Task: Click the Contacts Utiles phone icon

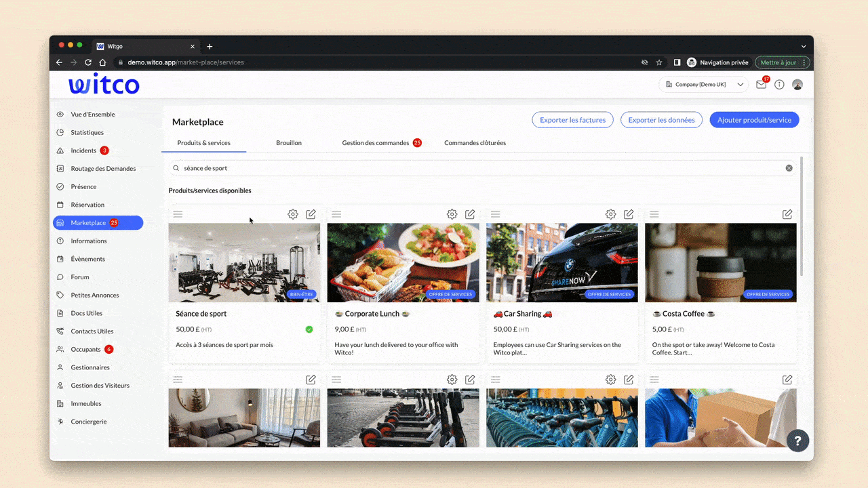Action: point(60,331)
